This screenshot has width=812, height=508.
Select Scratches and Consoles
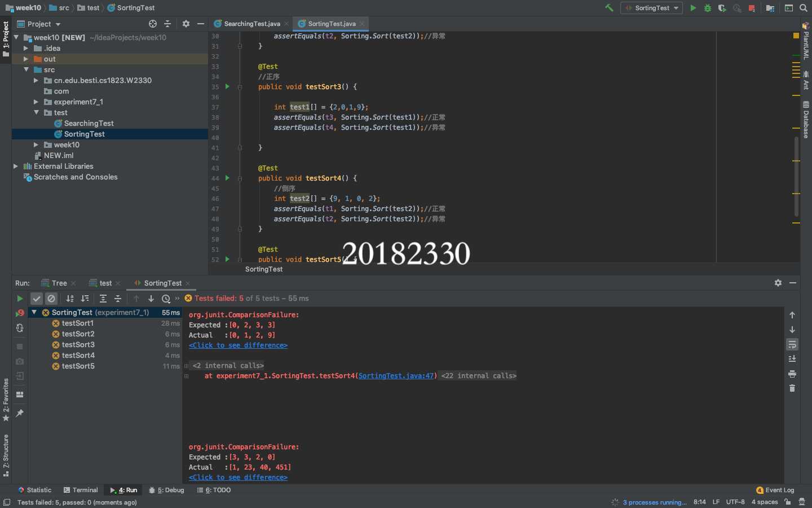(x=76, y=177)
